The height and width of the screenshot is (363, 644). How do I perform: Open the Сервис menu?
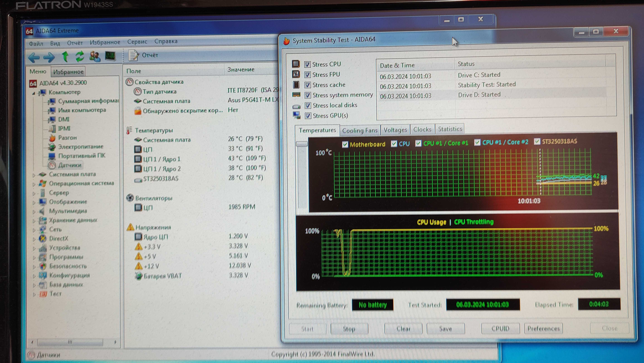[137, 42]
